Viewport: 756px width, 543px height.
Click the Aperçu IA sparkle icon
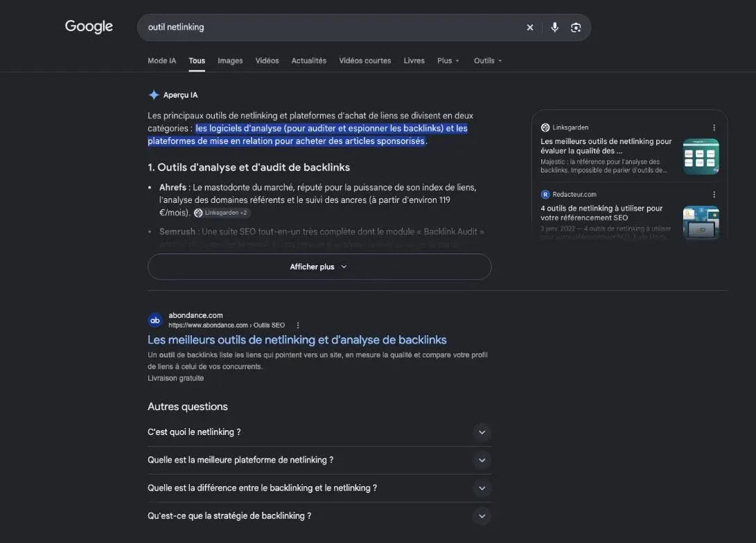[154, 95]
